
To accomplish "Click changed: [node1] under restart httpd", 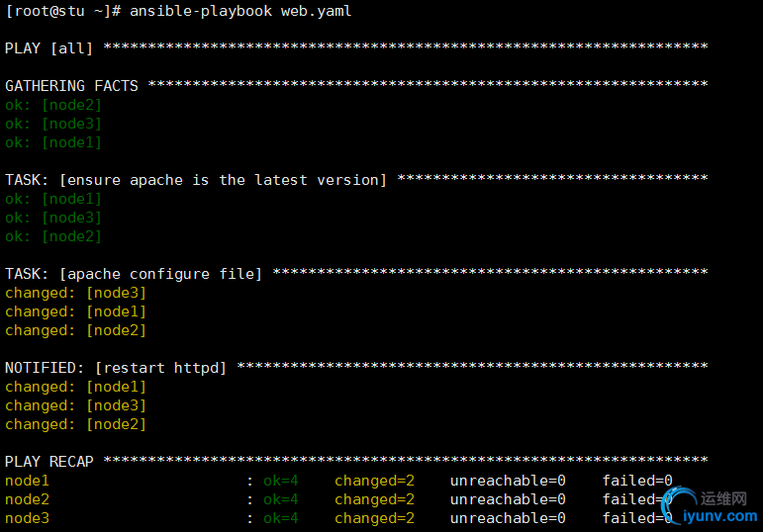I will tap(75, 387).
